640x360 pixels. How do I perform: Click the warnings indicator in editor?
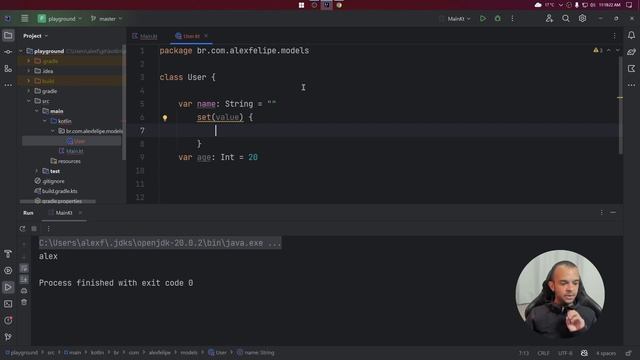pyautogui.click(x=598, y=50)
